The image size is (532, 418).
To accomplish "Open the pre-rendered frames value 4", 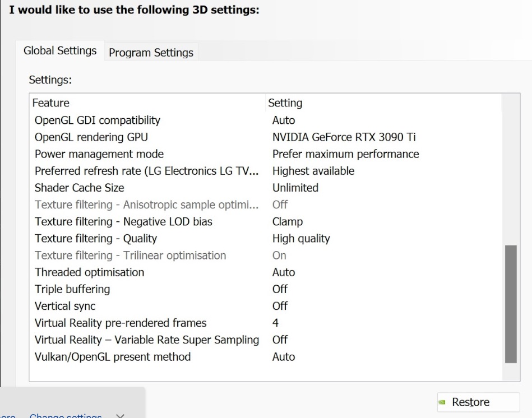I will (x=275, y=323).
